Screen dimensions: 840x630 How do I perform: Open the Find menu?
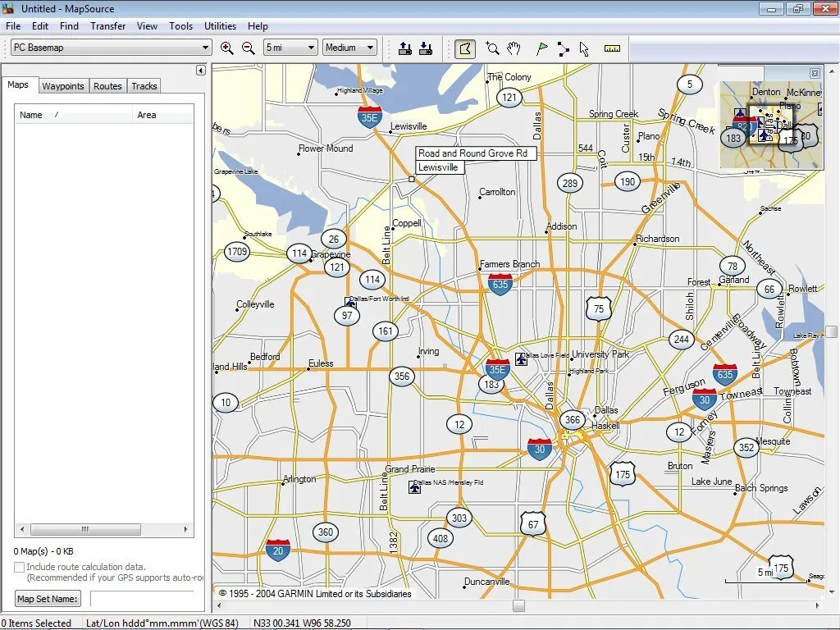[x=69, y=26]
